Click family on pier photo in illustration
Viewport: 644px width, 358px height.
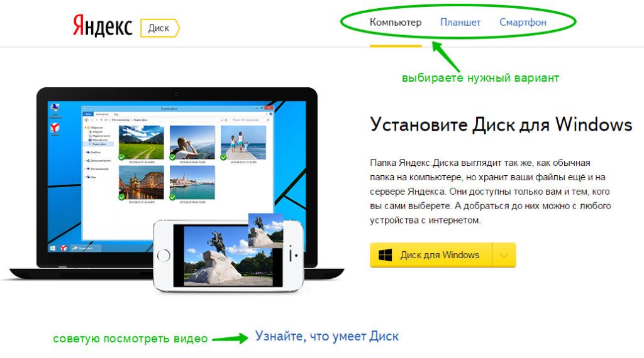(243, 143)
